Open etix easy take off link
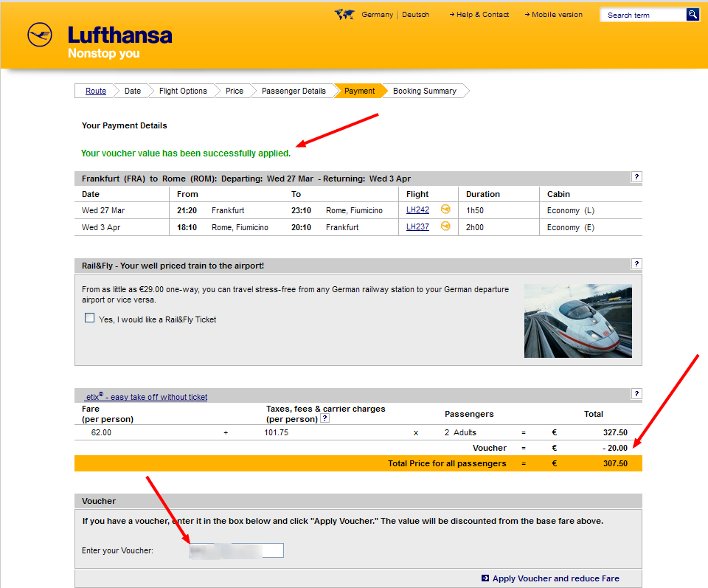The image size is (708, 588). click(146, 396)
